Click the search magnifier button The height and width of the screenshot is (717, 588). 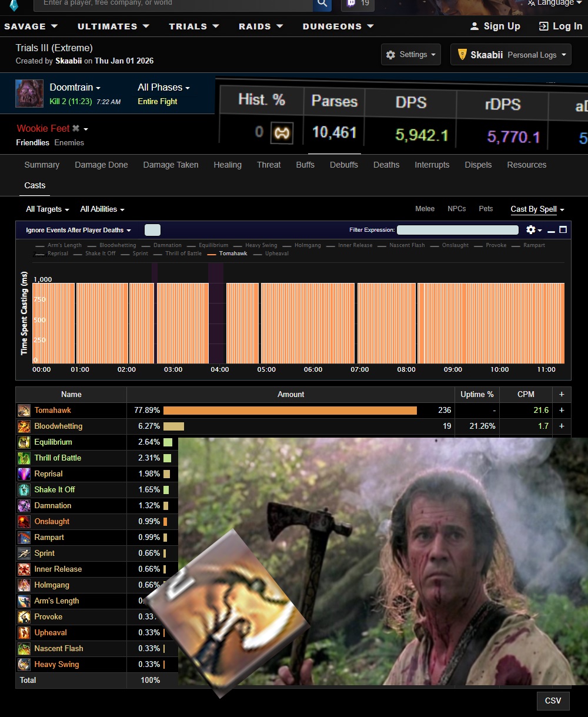[x=322, y=4]
